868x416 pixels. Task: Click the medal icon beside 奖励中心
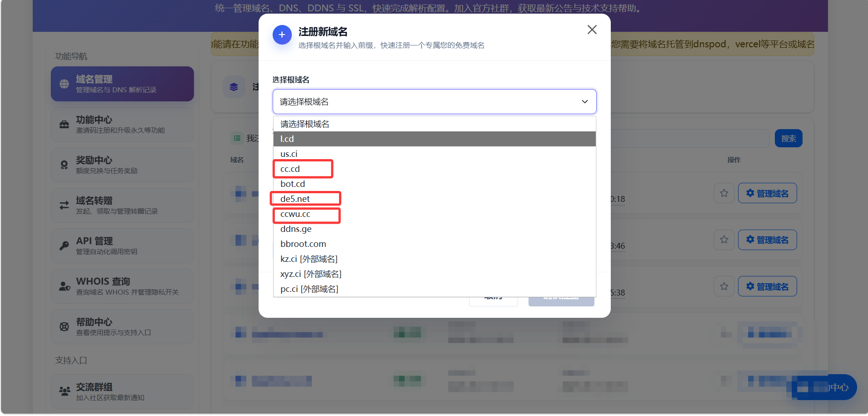(64, 165)
